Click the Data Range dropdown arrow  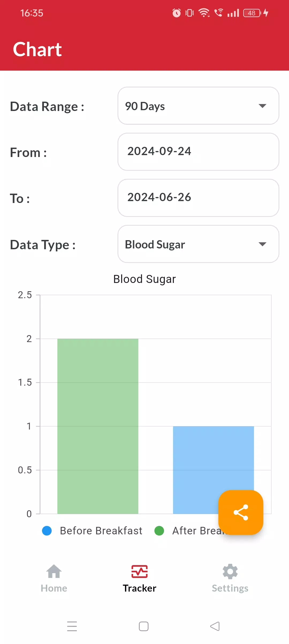coord(263,106)
